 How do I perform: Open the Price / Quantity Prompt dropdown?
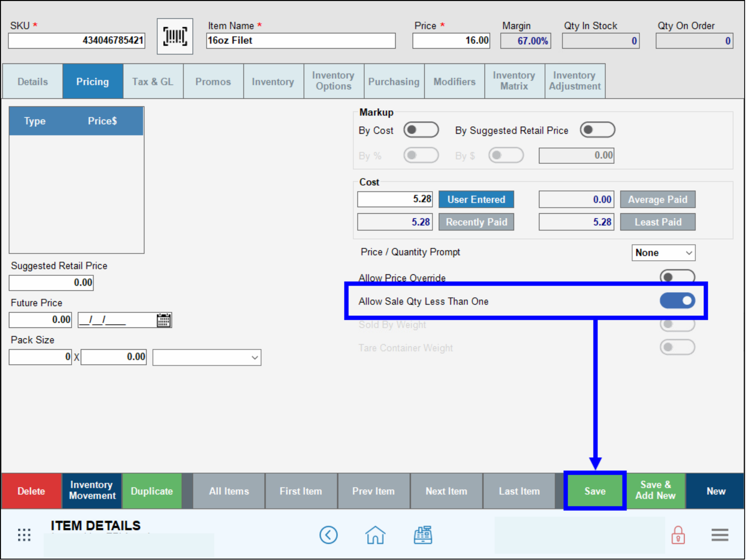pyautogui.click(x=663, y=253)
